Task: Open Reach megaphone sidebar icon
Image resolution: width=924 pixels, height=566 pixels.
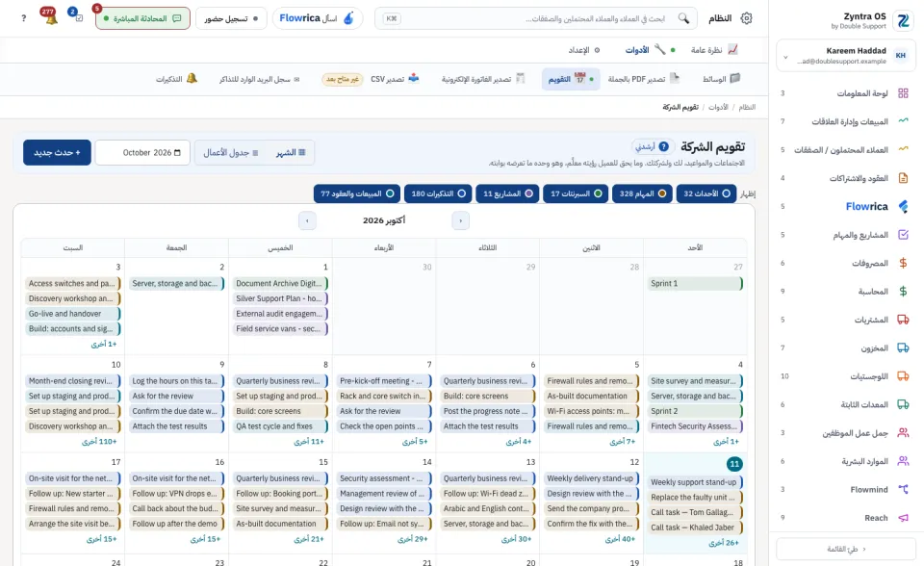Action: pyautogui.click(x=903, y=518)
